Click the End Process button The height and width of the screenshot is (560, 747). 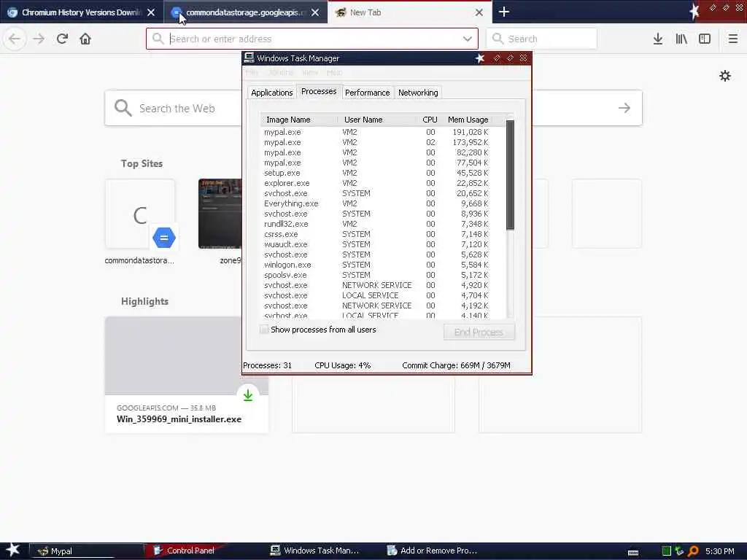pyautogui.click(x=479, y=332)
